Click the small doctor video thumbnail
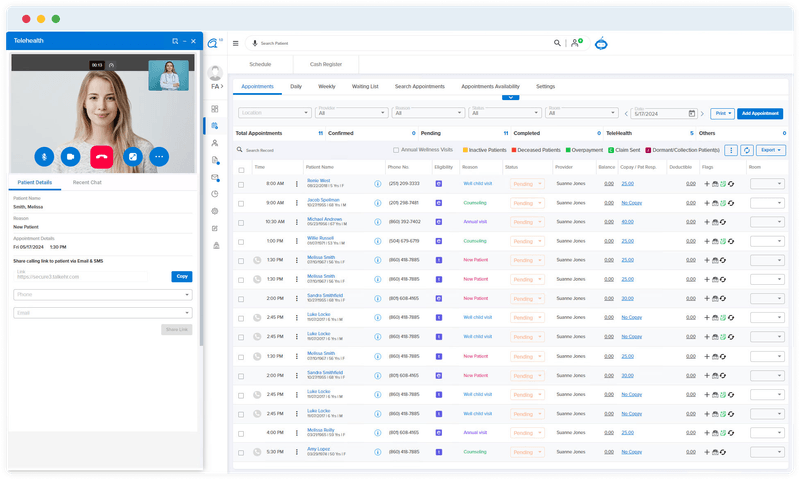 pyautogui.click(x=168, y=76)
